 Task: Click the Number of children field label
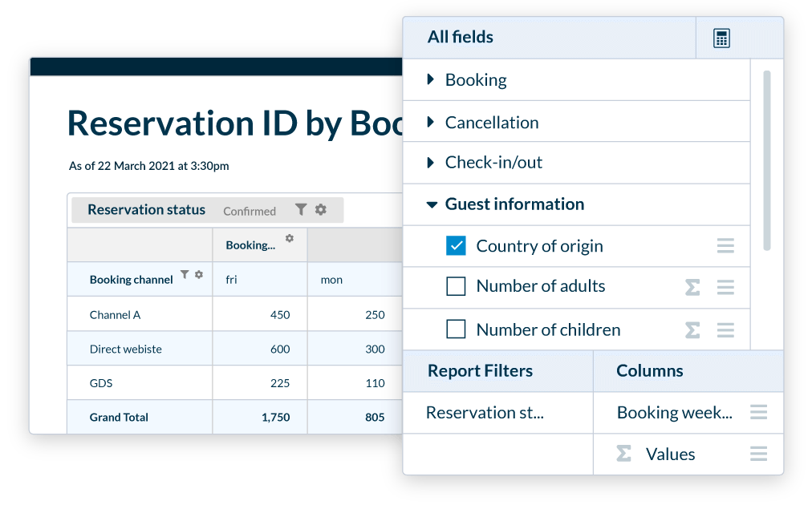[548, 330]
